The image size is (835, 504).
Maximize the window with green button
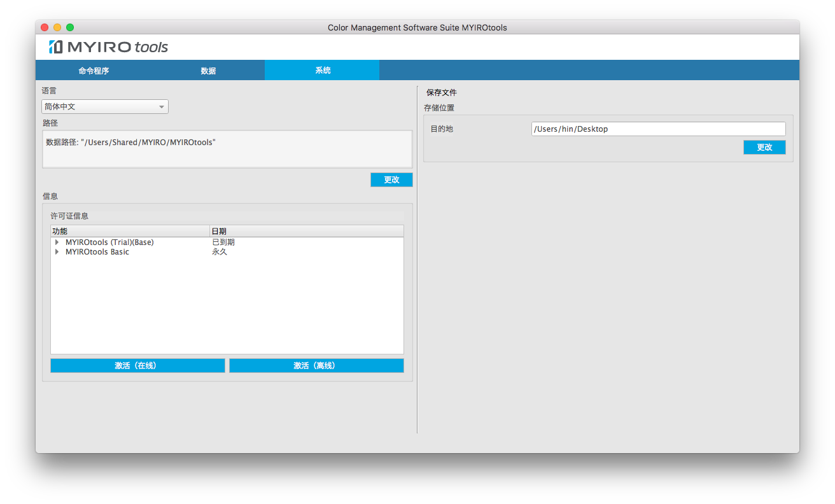pos(70,27)
